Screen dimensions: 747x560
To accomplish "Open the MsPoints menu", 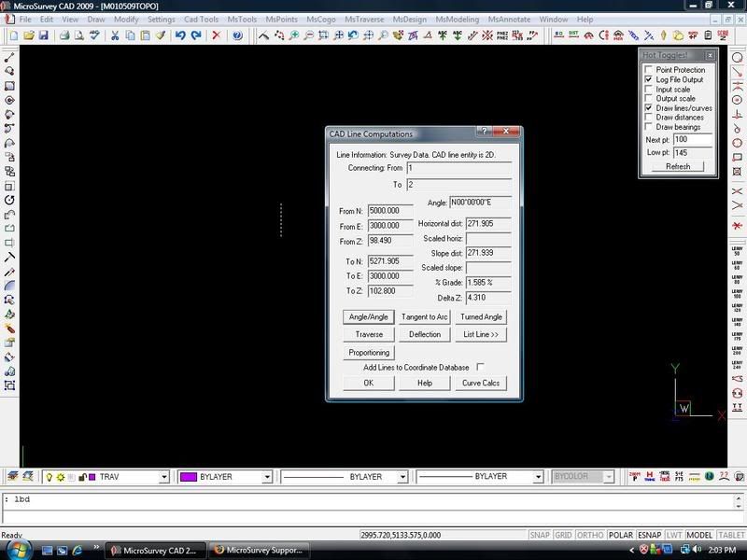I will click(x=281, y=20).
